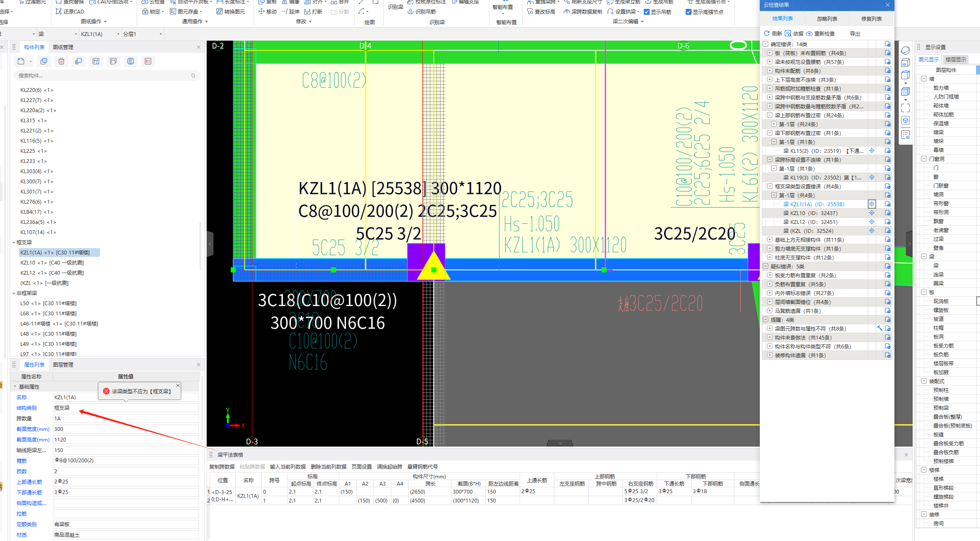Click the refresh 刷新 icon in results

(767, 33)
